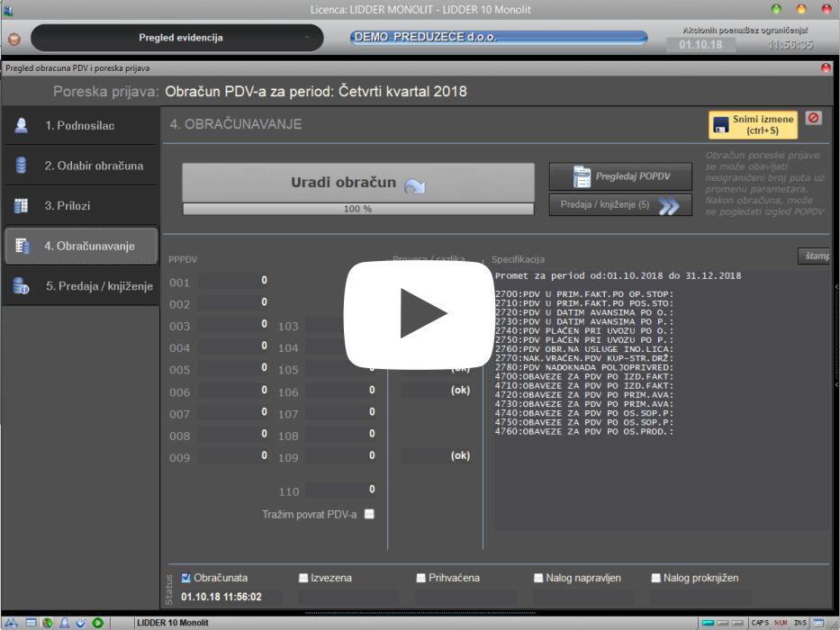Click the database icon next to 2. Odabir obračuna
840x630 pixels.
[21, 165]
